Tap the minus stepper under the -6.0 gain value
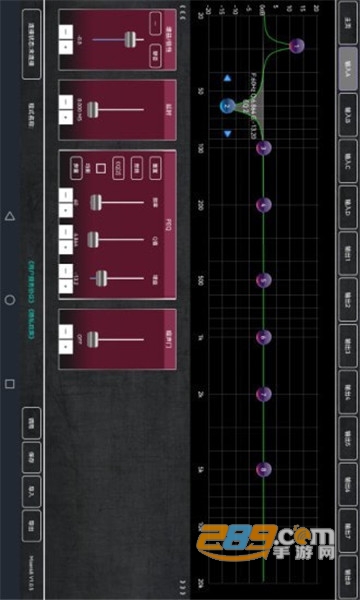Image resolution: width=360 pixels, height=600 pixels. click(x=66, y=33)
